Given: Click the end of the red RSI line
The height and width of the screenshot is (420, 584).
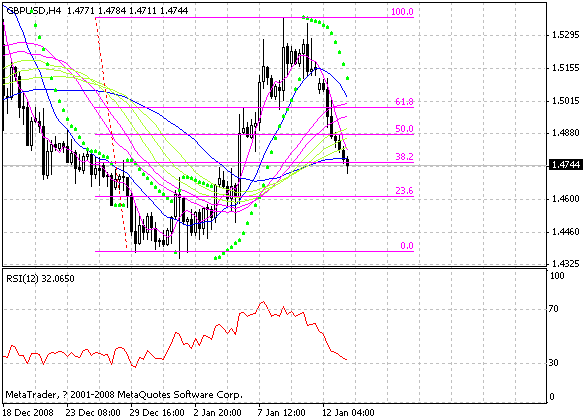Looking at the screenshot, I should [x=347, y=359].
